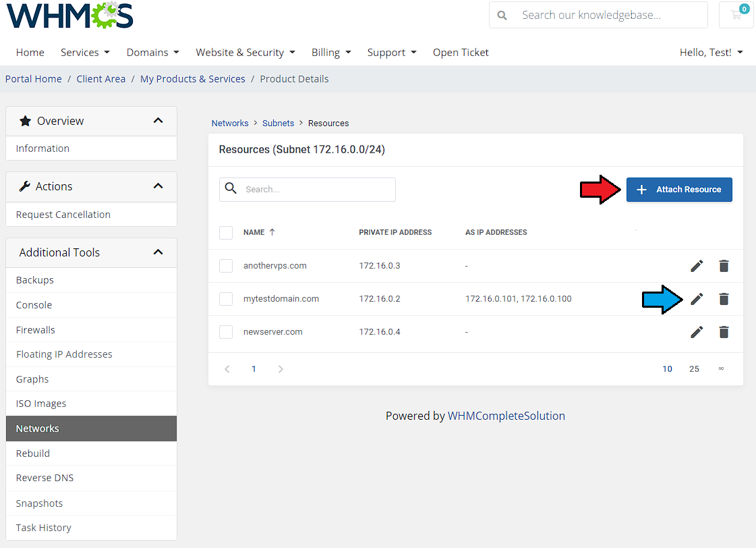The image size is (756, 548).
Task: Open Firewalls in Additional Tools
Action: tap(91, 330)
